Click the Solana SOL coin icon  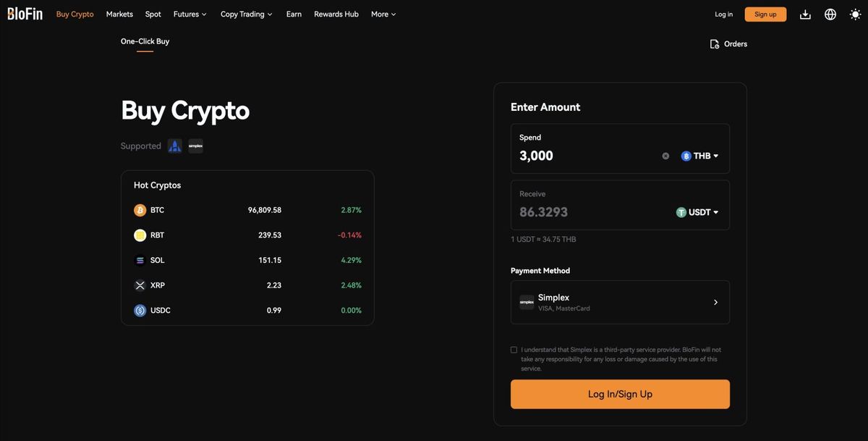click(x=140, y=261)
